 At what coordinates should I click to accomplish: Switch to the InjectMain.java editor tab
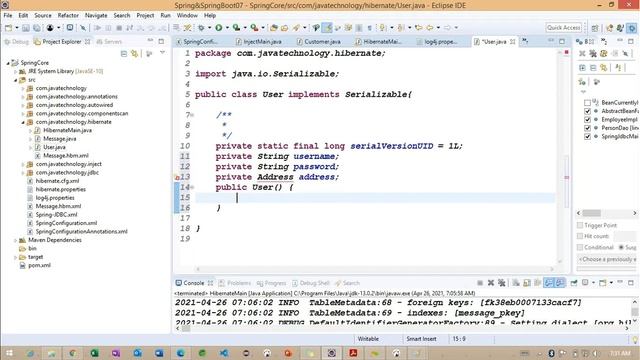(258, 42)
